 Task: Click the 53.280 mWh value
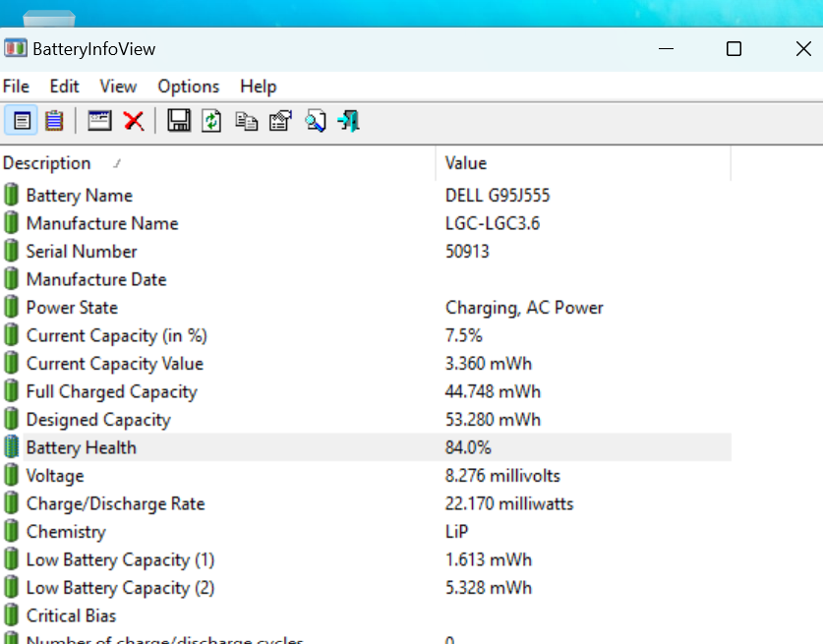(493, 420)
